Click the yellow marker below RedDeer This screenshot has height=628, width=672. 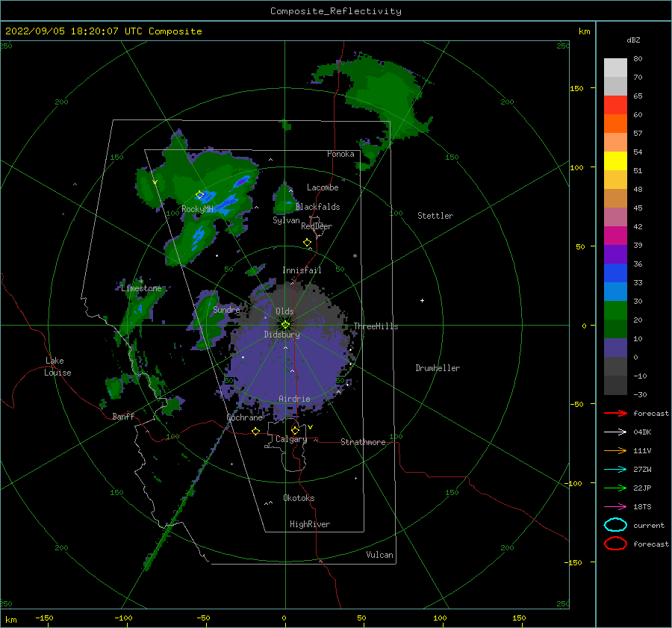pyautogui.click(x=308, y=243)
